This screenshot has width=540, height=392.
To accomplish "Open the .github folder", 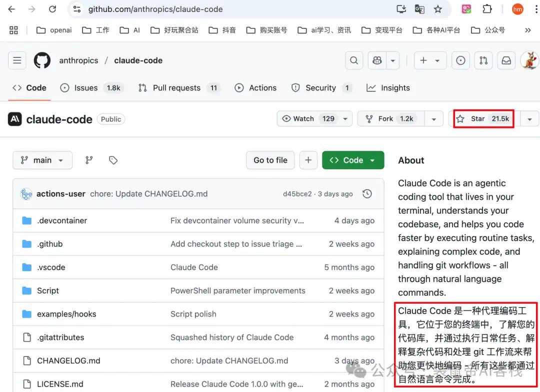I will [50, 244].
